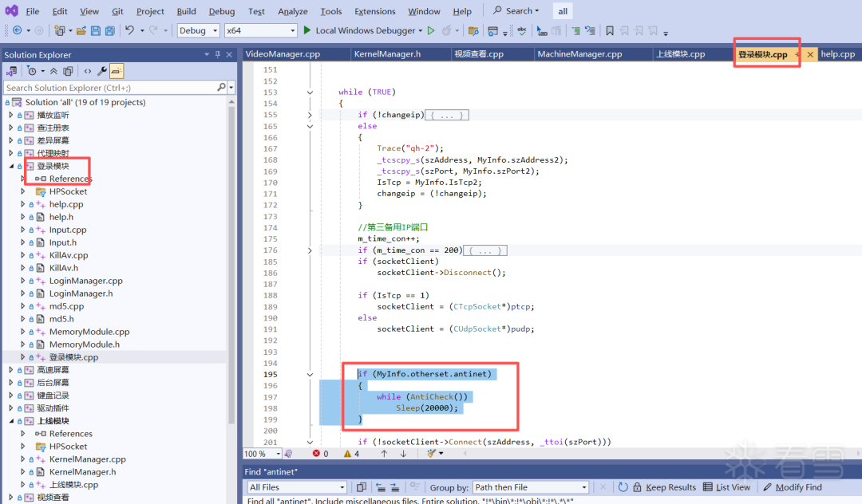This screenshot has height=504, width=862.
Task: Click the Save All toolbar icon
Action: pyautogui.click(x=109, y=31)
